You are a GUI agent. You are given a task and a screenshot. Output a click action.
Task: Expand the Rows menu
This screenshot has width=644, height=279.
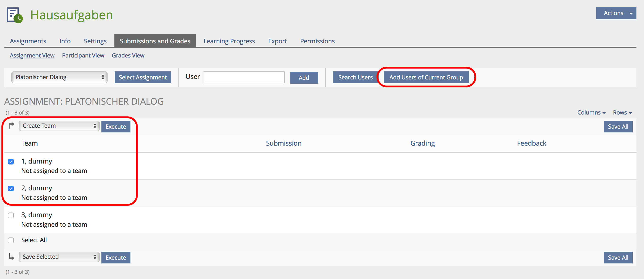[x=622, y=113]
